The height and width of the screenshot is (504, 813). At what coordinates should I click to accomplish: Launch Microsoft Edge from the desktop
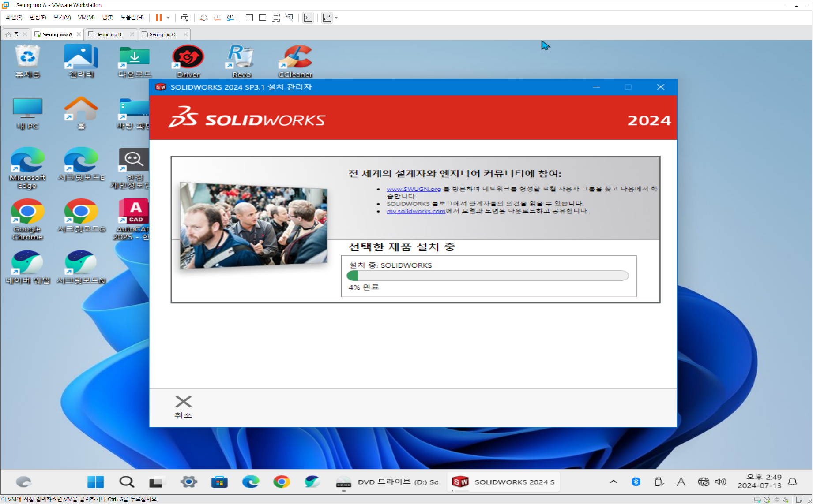click(27, 168)
